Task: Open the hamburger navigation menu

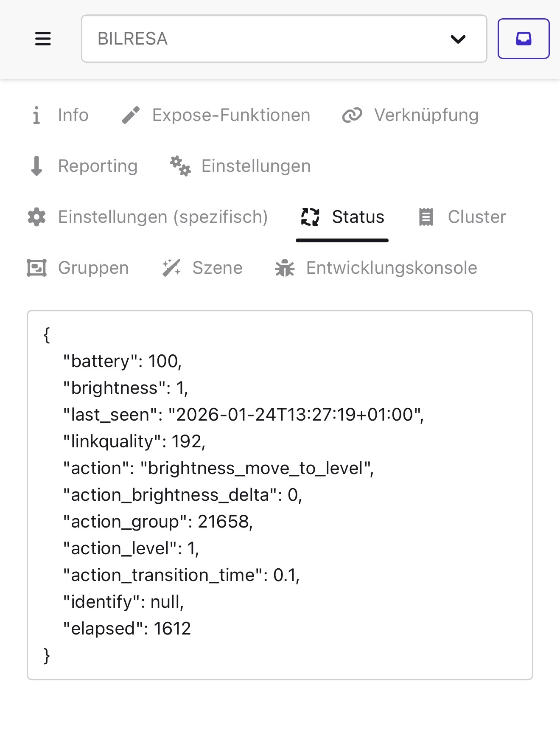Action: tap(43, 39)
